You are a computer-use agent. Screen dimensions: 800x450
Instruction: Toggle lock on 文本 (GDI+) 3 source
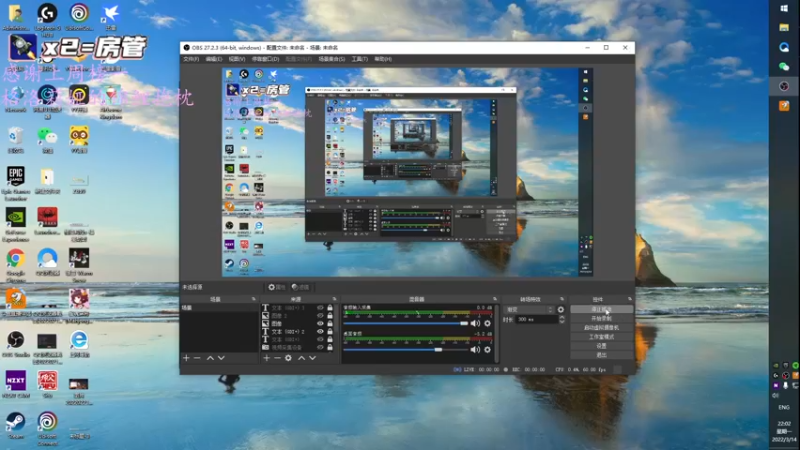point(330,308)
